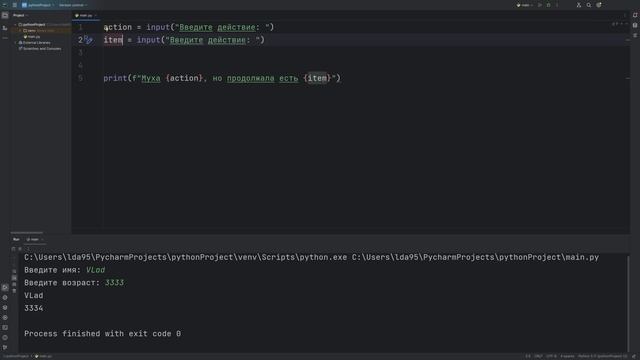The image size is (640, 360).
Task: Place cursor on the action variable line
Action: pyautogui.click(x=189, y=27)
